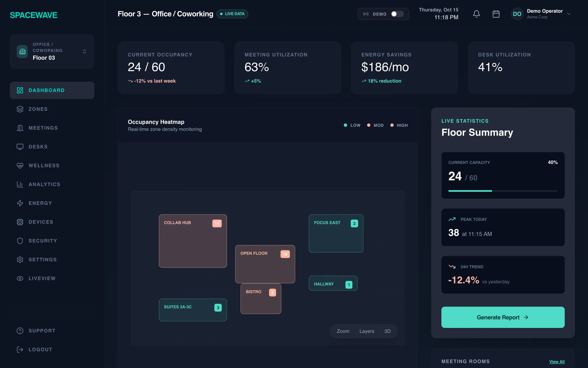This screenshot has width=588, height=368.
Task: Select the Open Floor zone
Action: click(x=265, y=264)
